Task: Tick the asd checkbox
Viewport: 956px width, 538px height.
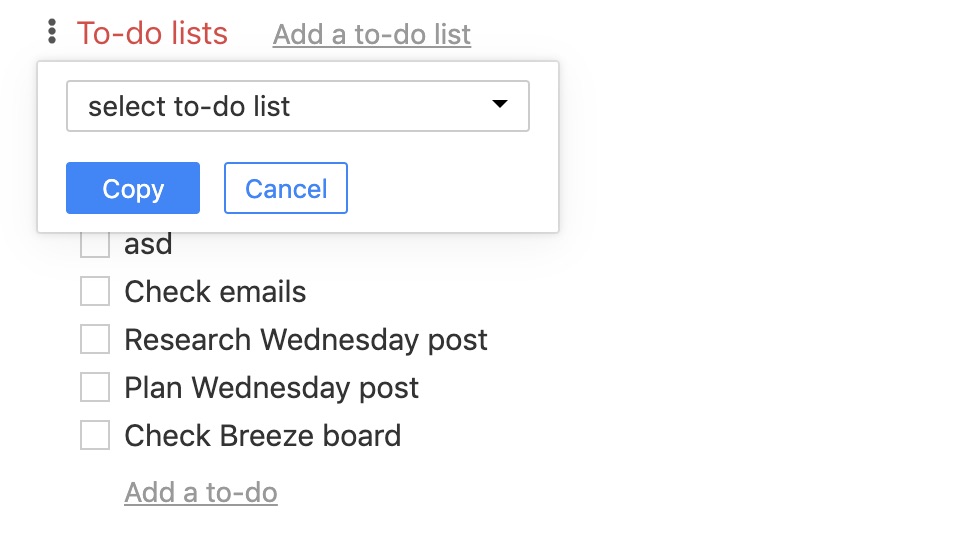Action: (x=95, y=244)
